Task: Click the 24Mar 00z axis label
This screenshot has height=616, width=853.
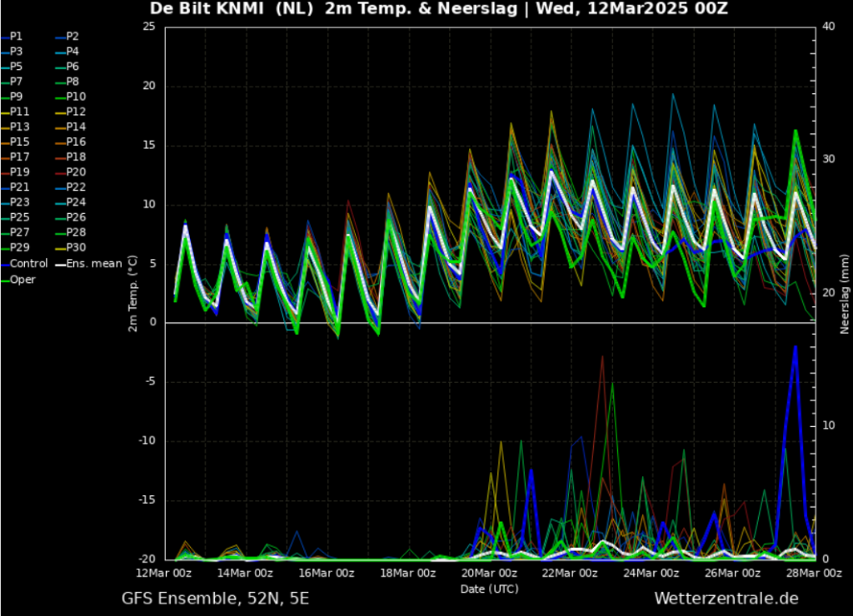Action: (x=653, y=573)
